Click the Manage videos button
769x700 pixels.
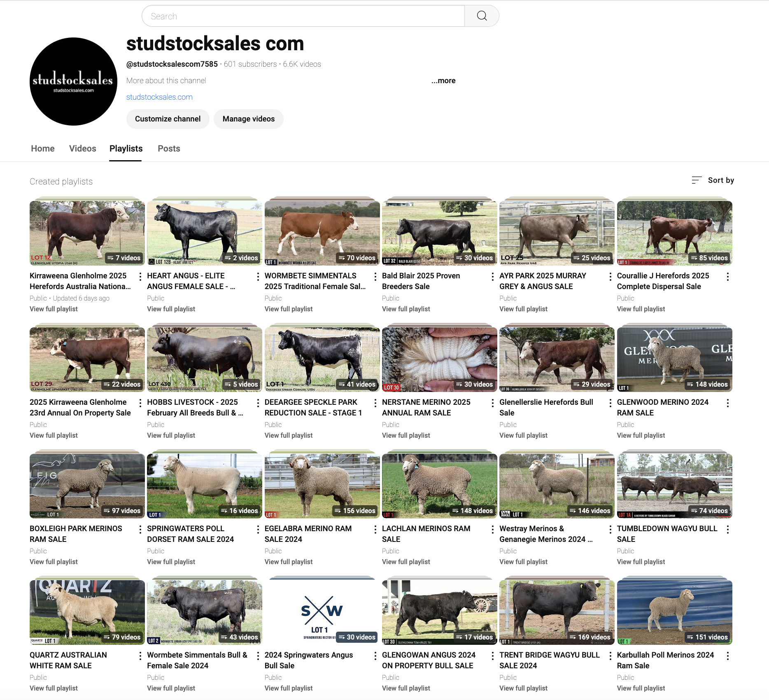[x=249, y=119]
